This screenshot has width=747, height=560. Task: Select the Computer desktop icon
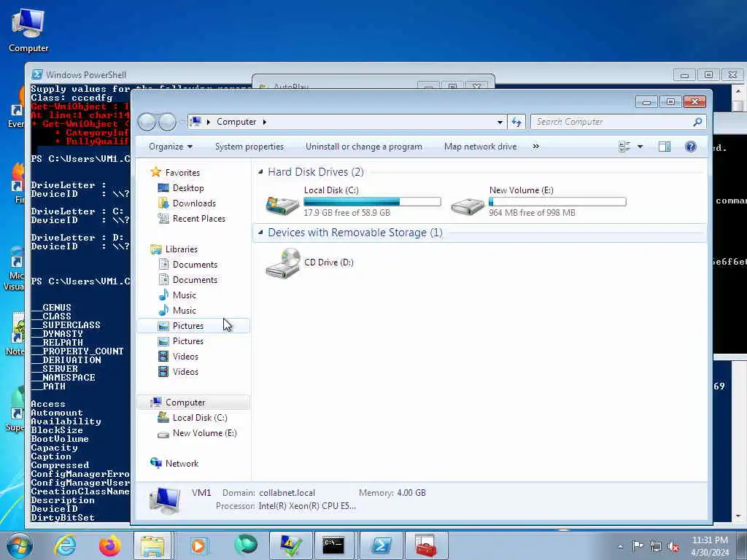tap(28, 31)
